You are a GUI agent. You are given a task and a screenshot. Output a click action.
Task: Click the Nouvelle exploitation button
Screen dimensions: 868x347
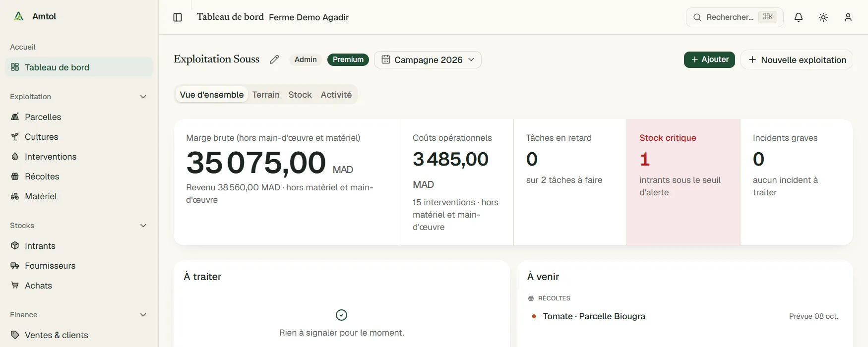click(797, 59)
